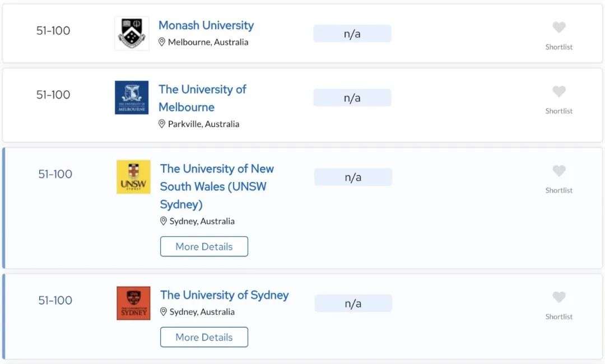Click the University of Melbourne blue logo

(x=132, y=97)
